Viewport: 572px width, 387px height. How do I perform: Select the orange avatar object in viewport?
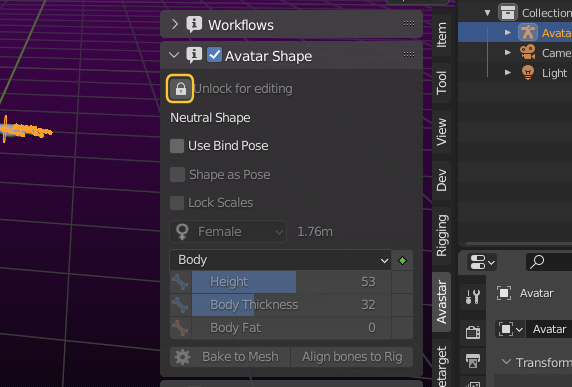tap(26, 130)
